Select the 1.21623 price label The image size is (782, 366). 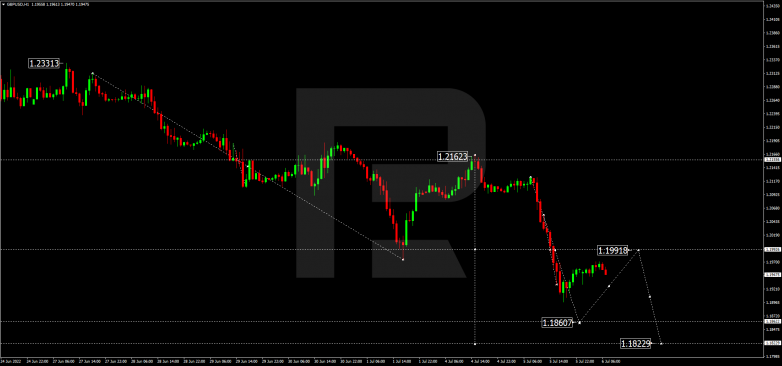[453, 157]
